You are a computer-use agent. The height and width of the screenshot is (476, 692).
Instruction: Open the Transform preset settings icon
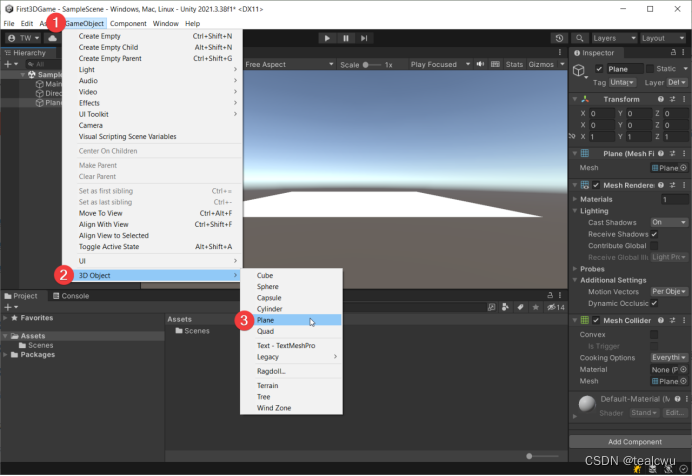point(673,99)
